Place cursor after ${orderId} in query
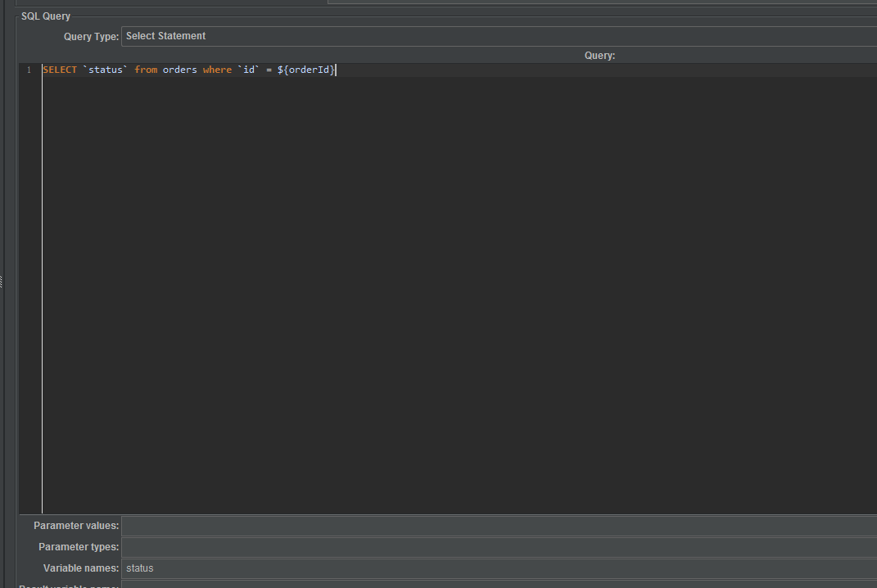The height and width of the screenshot is (588, 877). tap(336, 70)
